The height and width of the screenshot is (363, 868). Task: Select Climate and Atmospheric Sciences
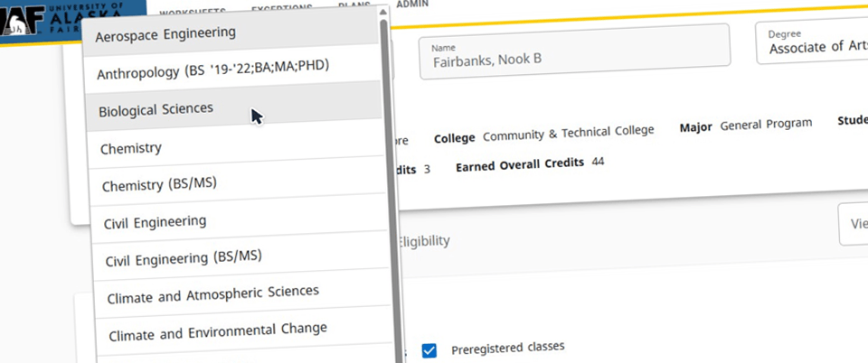pyautogui.click(x=212, y=293)
